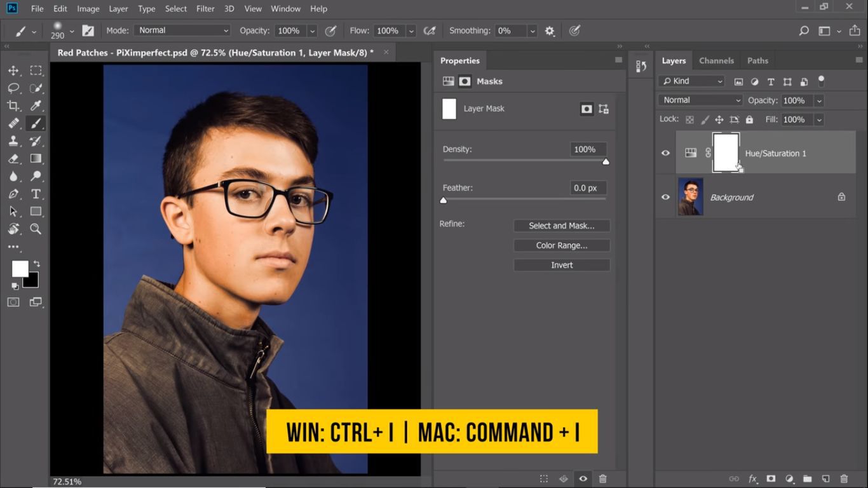The width and height of the screenshot is (868, 488).
Task: Open the Select menu
Action: point(175,9)
